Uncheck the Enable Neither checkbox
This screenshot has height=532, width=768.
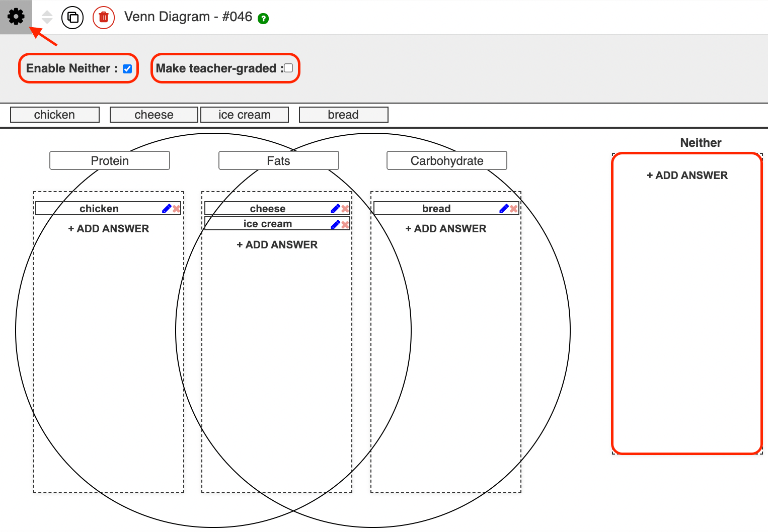pyautogui.click(x=127, y=68)
